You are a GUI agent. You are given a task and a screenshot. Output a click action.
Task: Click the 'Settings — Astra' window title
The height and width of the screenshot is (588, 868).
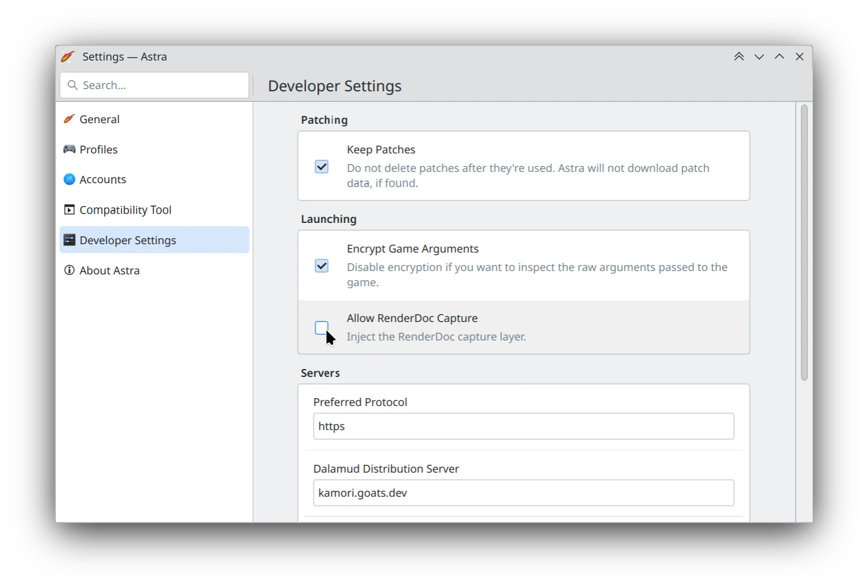coord(125,57)
